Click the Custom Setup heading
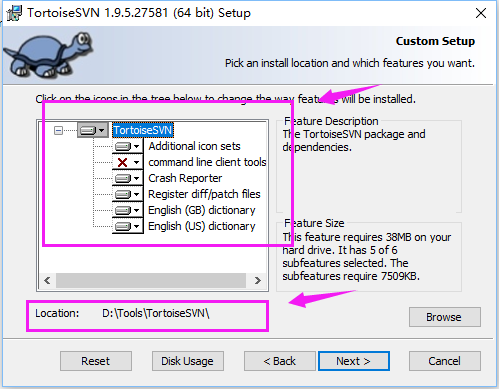The width and height of the screenshot is (499, 389). point(435,41)
